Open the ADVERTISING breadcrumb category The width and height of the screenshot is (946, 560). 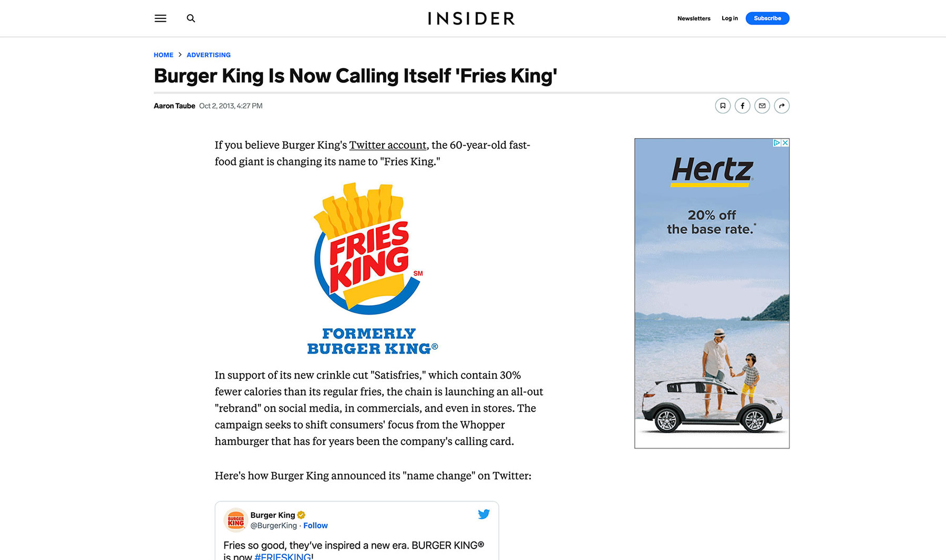click(x=209, y=55)
